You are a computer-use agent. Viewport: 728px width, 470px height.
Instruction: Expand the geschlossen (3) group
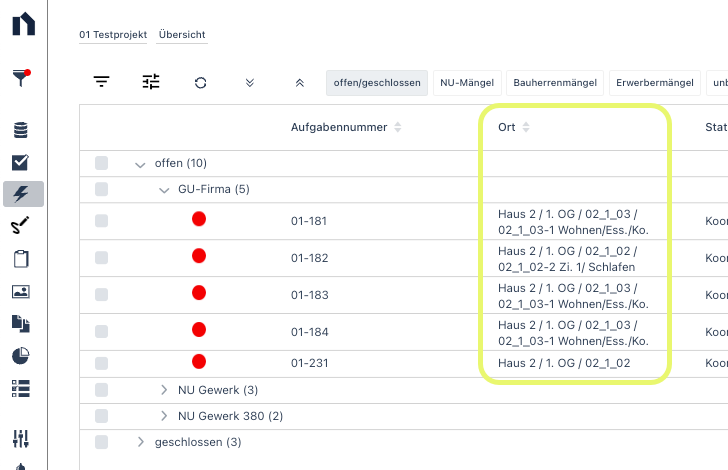click(x=140, y=442)
